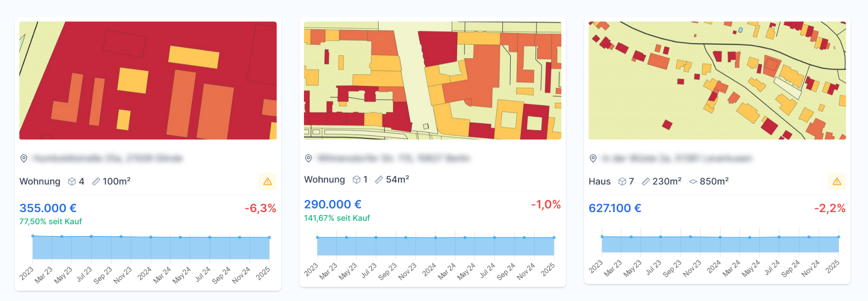Click the rooms cube icon beside 7
This screenshot has height=301, width=868.
tap(622, 182)
